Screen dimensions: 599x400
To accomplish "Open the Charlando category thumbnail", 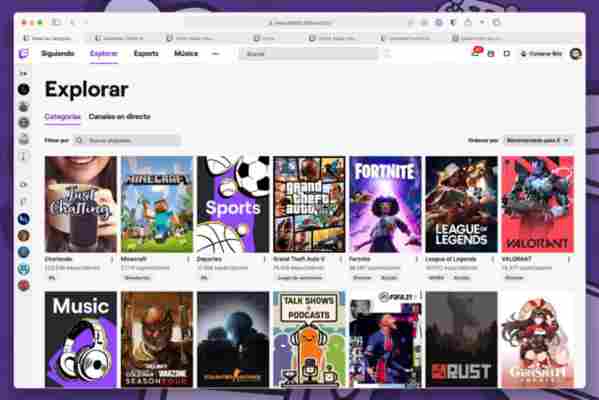I will pos(81,204).
